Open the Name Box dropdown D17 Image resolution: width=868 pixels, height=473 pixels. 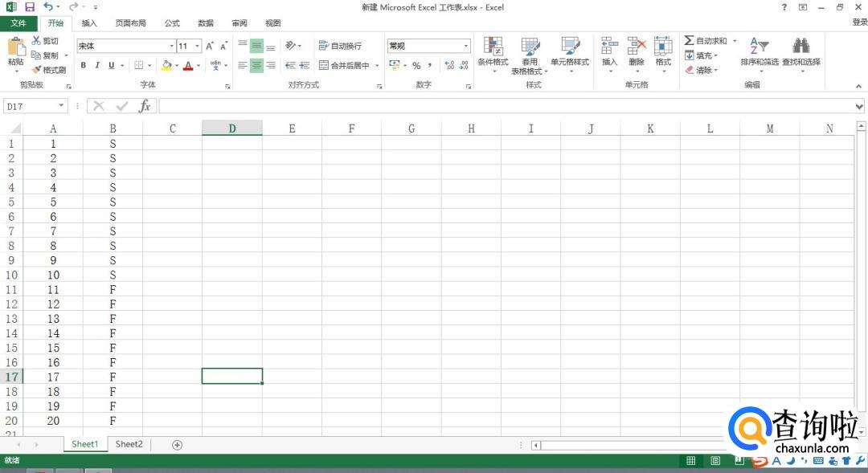(61, 106)
